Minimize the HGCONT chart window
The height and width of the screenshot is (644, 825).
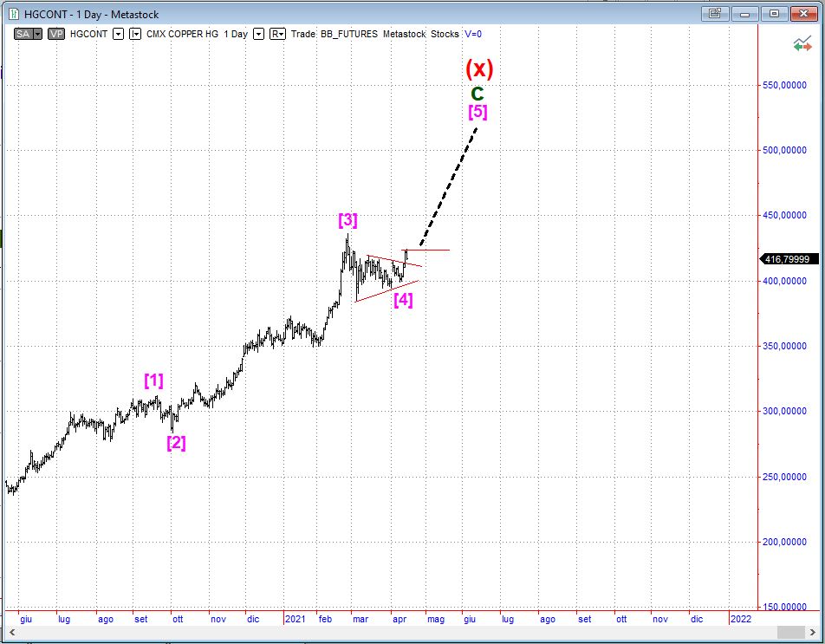click(744, 14)
